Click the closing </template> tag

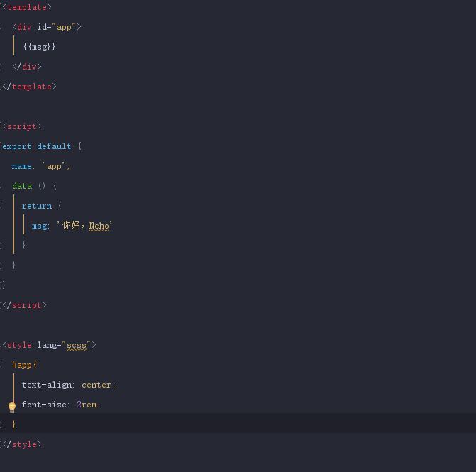tap(30, 87)
